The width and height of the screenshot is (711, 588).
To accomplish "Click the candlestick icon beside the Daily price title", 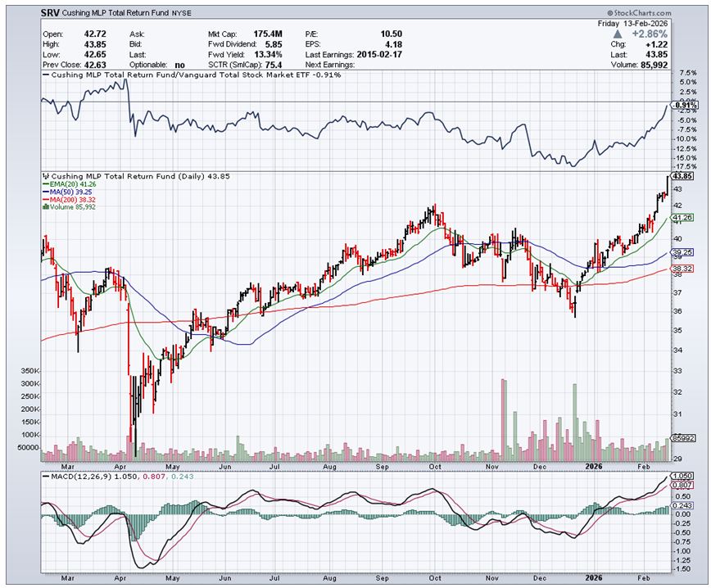I will [x=46, y=176].
